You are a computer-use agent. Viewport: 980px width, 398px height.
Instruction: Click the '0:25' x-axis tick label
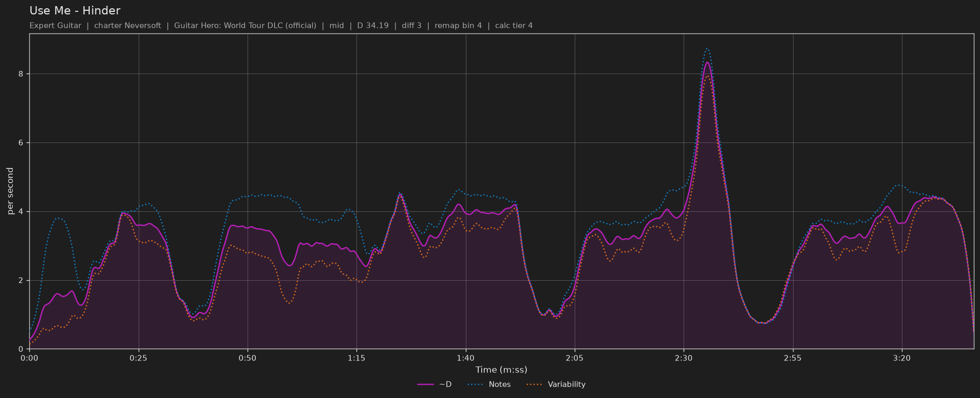point(138,358)
